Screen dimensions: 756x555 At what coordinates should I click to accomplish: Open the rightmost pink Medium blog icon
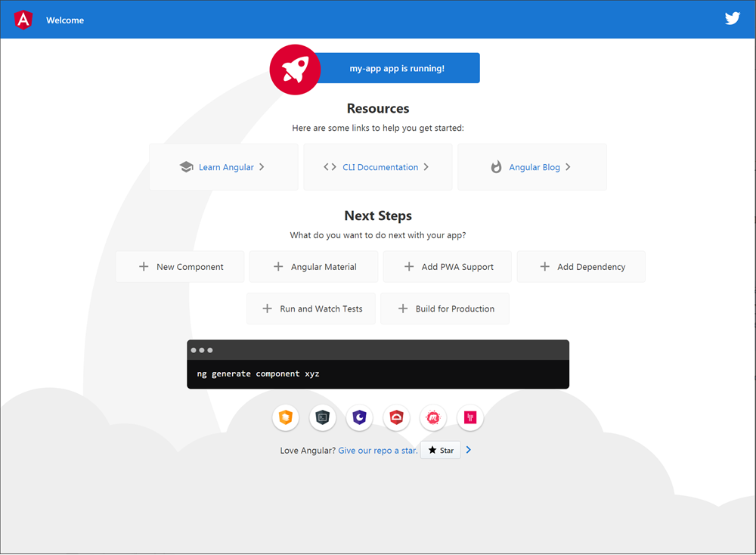(470, 417)
